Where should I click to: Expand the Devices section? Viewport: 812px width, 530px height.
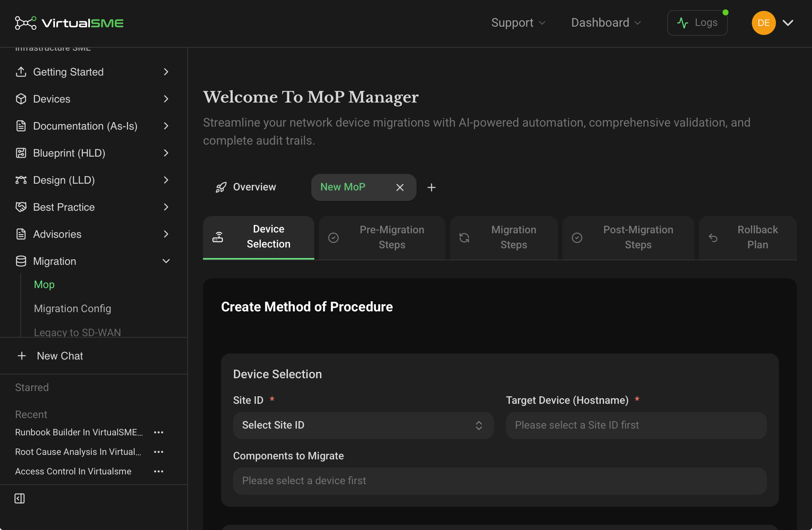(x=166, y=99)
